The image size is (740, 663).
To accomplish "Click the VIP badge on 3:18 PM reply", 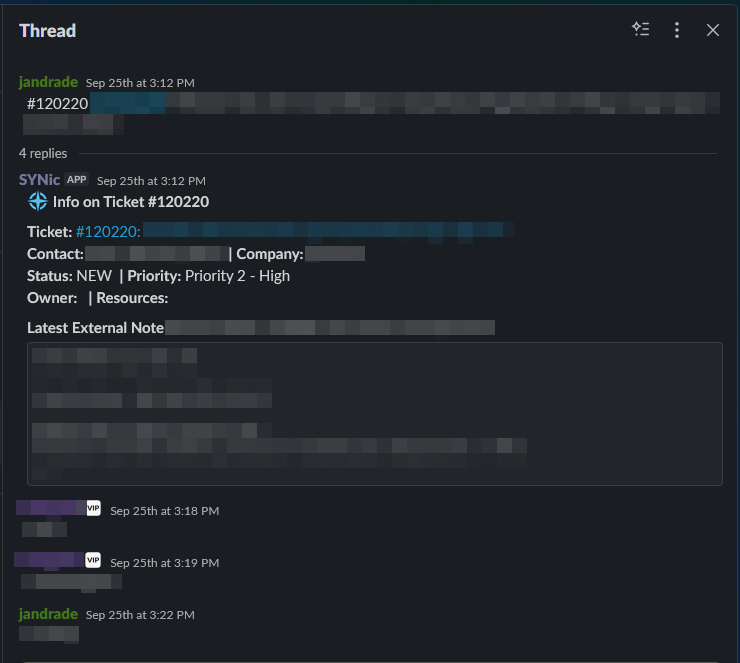I will tap(94, 508).
